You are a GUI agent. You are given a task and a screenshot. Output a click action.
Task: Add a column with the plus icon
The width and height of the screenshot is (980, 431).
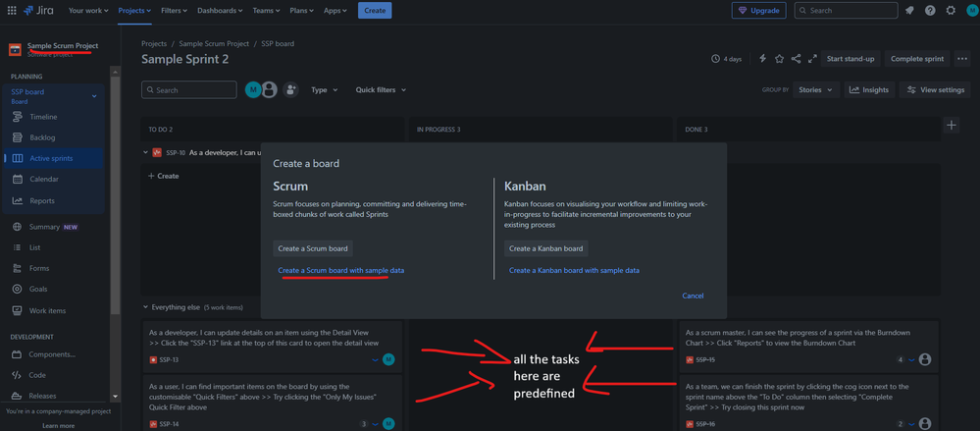point(952,125)
